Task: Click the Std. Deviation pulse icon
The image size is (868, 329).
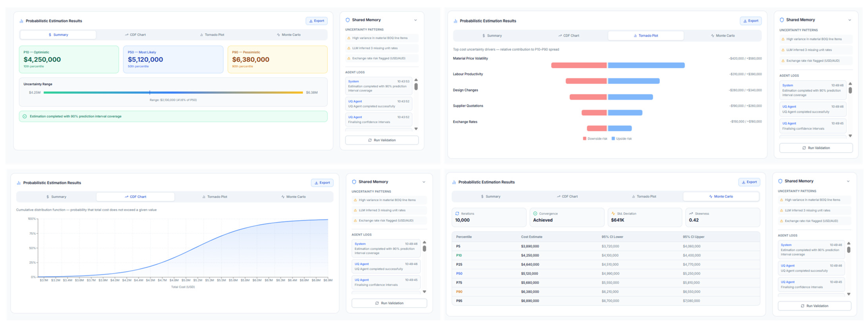Action: 613,214
